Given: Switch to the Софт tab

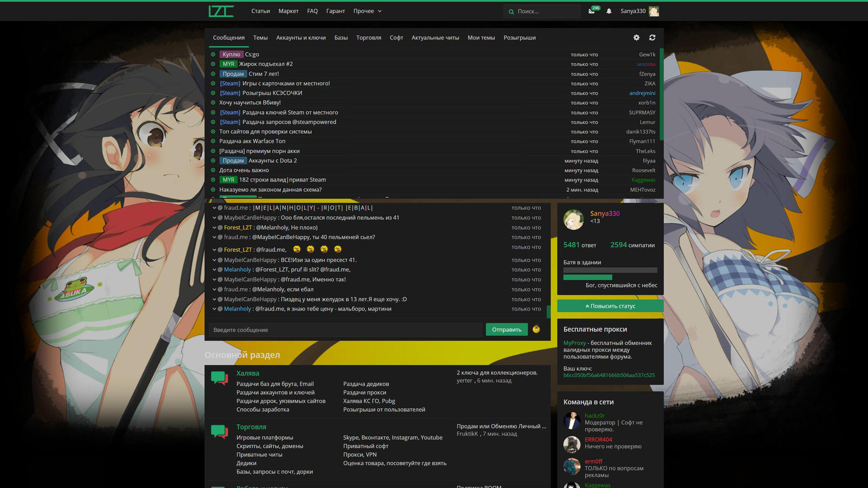Looking at the screenshot, I should coord(396,38).
